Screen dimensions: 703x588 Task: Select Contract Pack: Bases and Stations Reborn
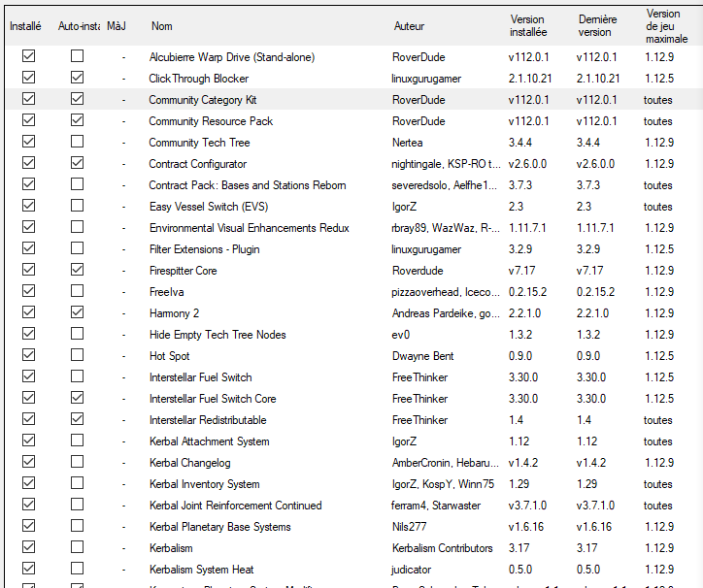248,185
